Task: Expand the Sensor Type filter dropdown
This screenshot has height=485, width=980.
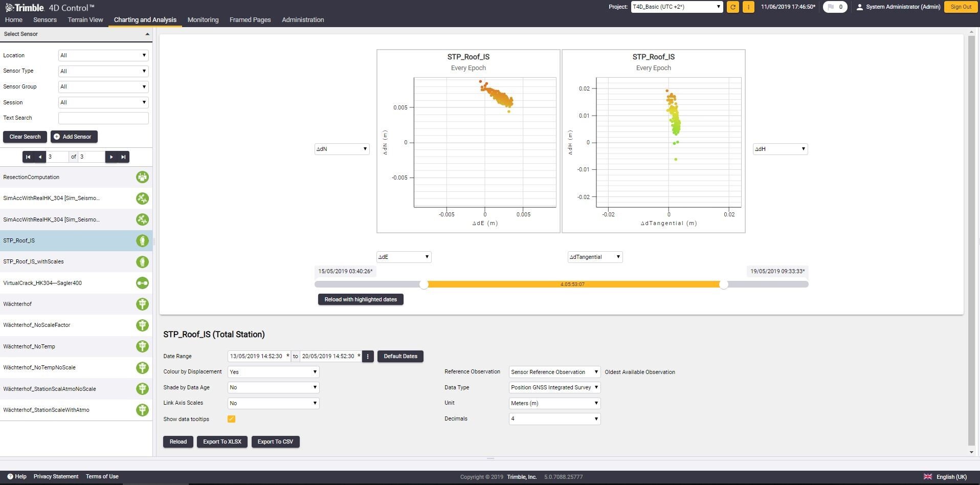Action: (103, 71)
